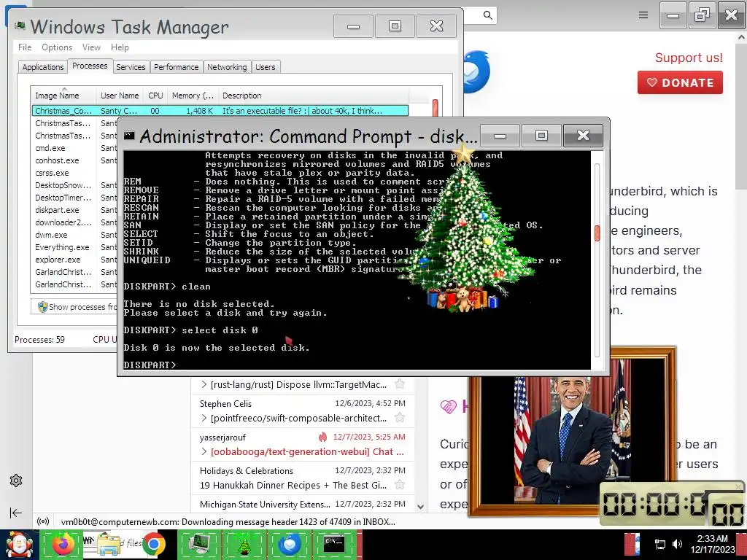Image resolution: width=747 pixels, height=560 pixels.
Task: Click the Support us! link
Action: pos(689,58)
